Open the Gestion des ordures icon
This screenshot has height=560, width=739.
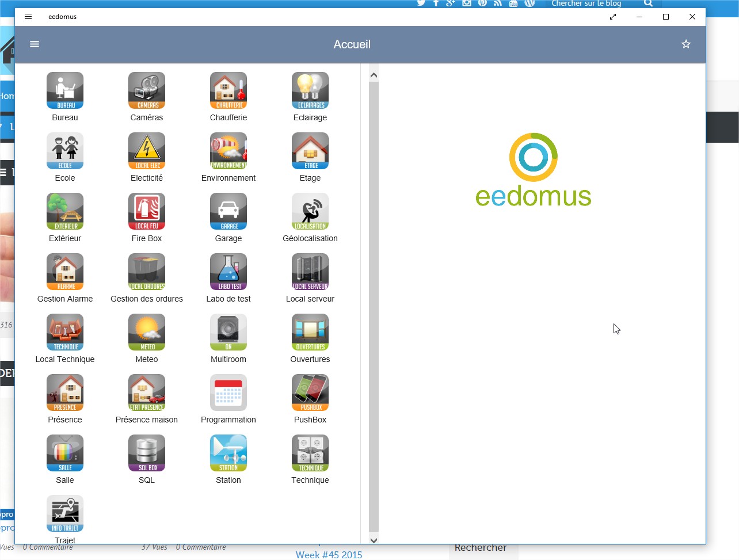coord(147,272)
